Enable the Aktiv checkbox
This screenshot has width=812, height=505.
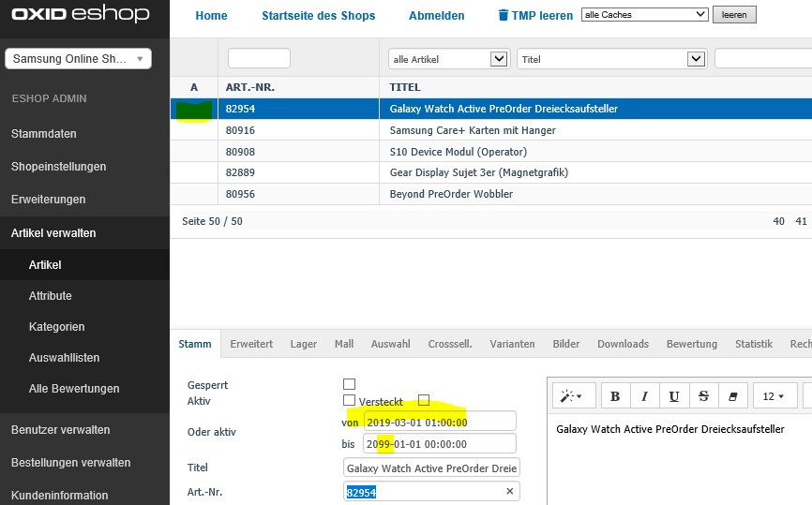coord(349,400)
